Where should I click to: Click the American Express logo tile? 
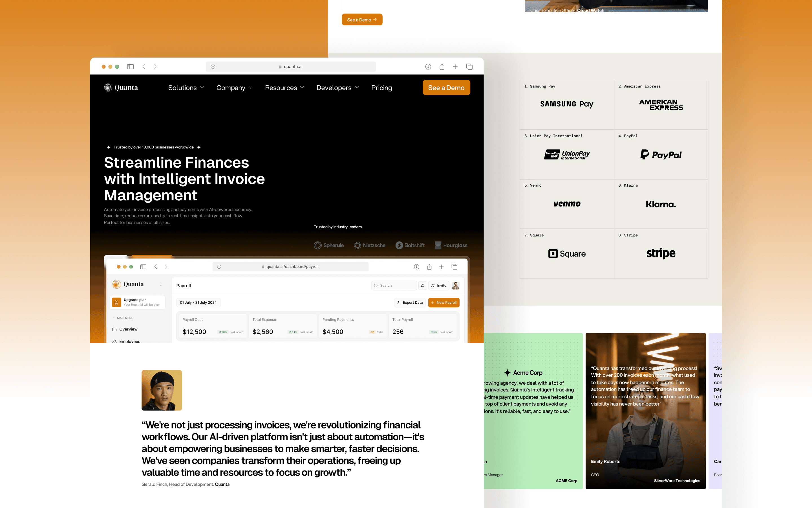point(661,104)
